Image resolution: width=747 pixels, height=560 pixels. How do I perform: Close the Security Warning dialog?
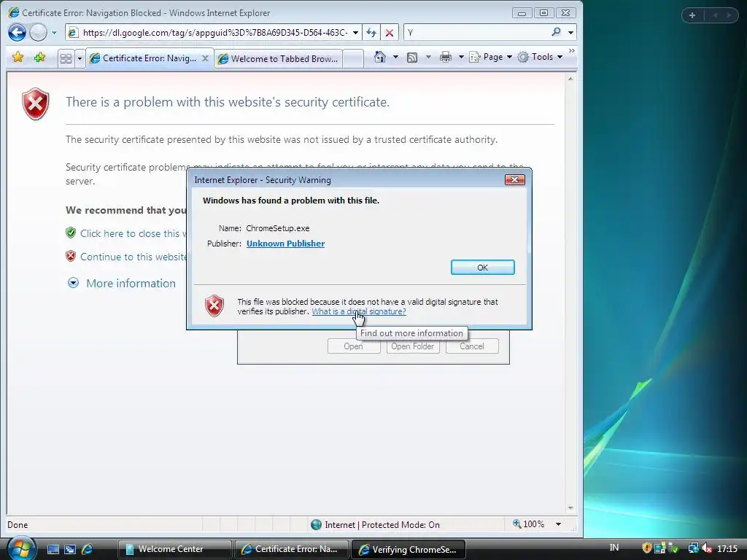[x=514, y=179]
